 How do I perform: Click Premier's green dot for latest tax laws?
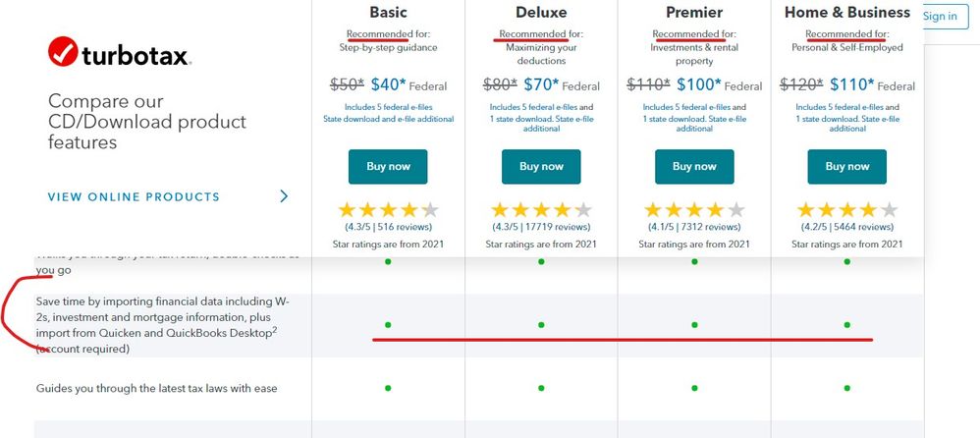click(694, 388)
